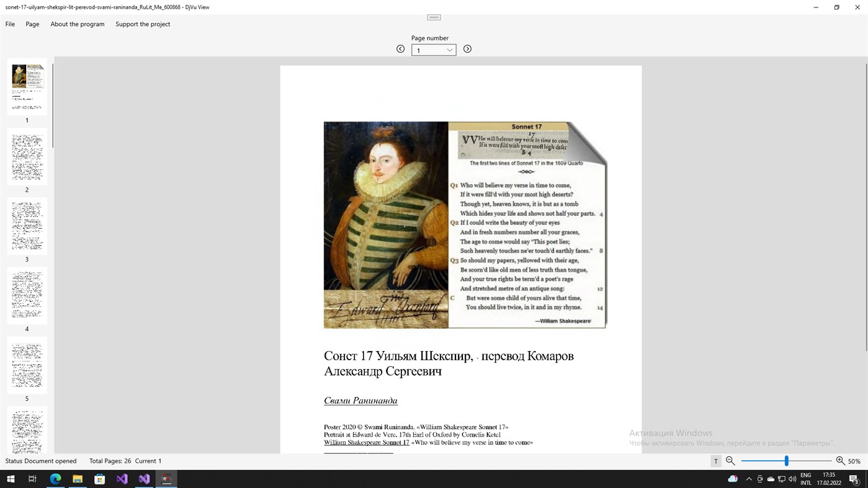The width and height of the screenshot is (868, 488).
Task: Select page 2 thumbnail
Action: pos(27,156)
